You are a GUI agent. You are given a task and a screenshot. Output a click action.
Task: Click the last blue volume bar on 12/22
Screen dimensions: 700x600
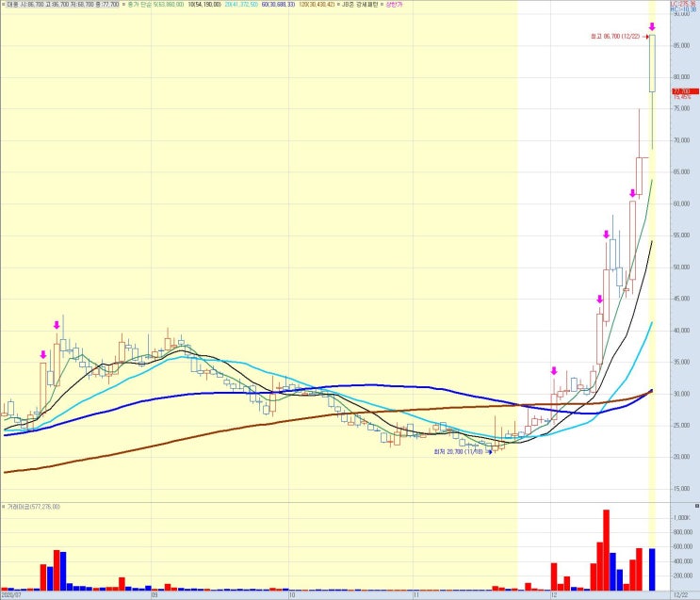tap(652, 570)
